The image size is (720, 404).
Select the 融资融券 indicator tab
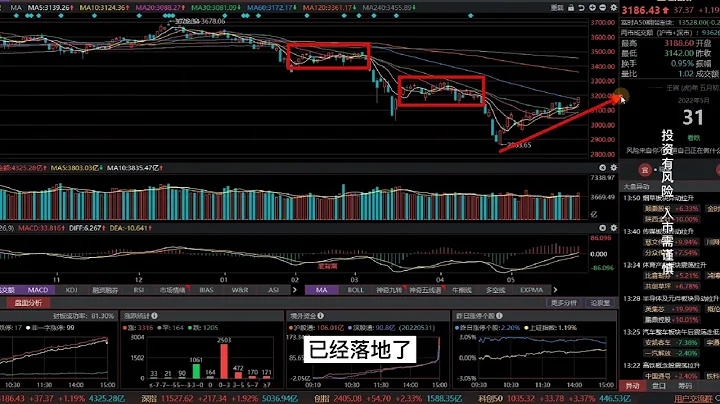pyautogui.click(x=105, y=290)
